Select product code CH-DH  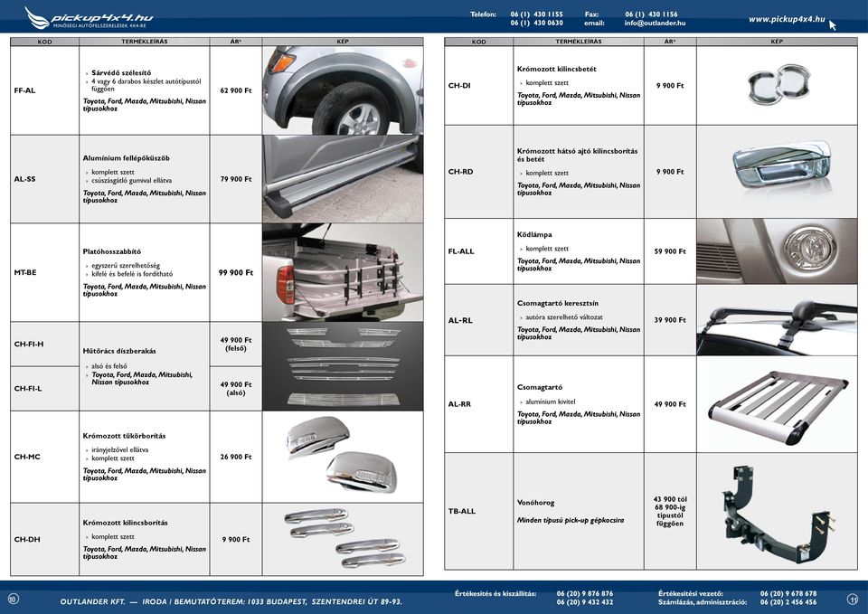[27, 539]
